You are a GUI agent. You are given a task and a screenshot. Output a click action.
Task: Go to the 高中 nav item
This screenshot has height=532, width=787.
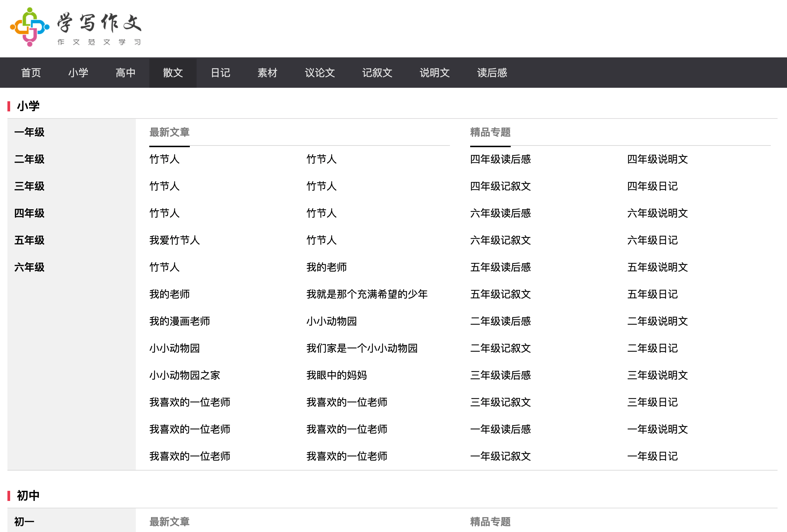pyautogui.click(x=126, y=73)
